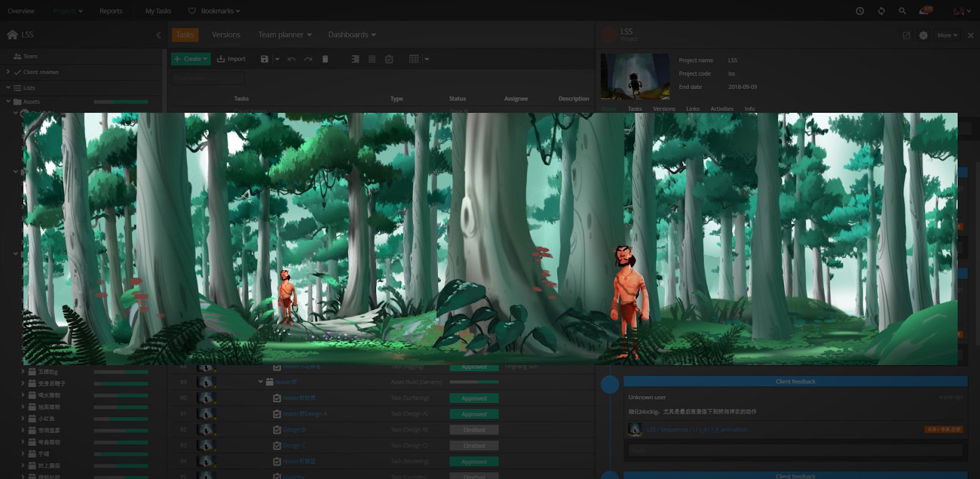Image resolution: width=980 pixels, height=479 pixels.
Task: Open the grid view options dropdown arrow
Action: (427, 59)
